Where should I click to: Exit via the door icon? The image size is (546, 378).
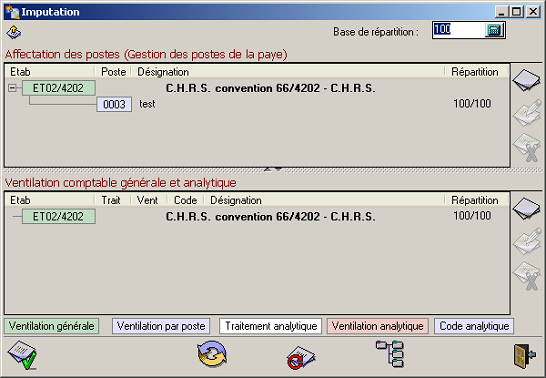525,356
